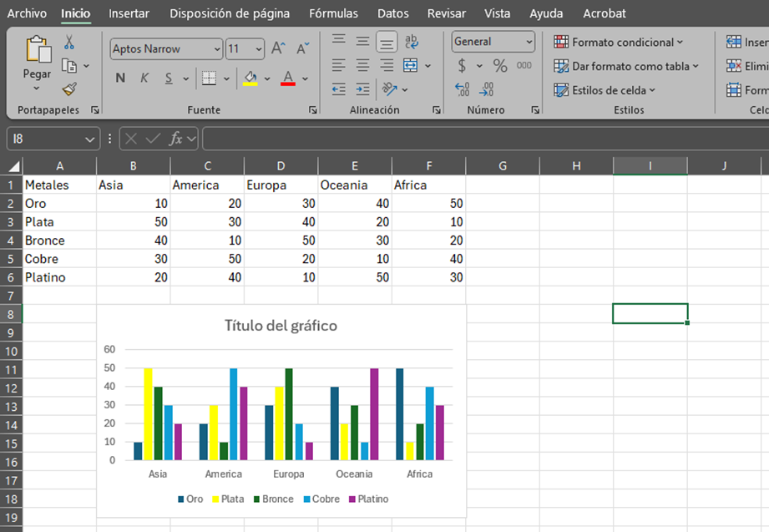Decrease font size with the smaller A
The image size is (769, 532).
[x=302, y=48]
